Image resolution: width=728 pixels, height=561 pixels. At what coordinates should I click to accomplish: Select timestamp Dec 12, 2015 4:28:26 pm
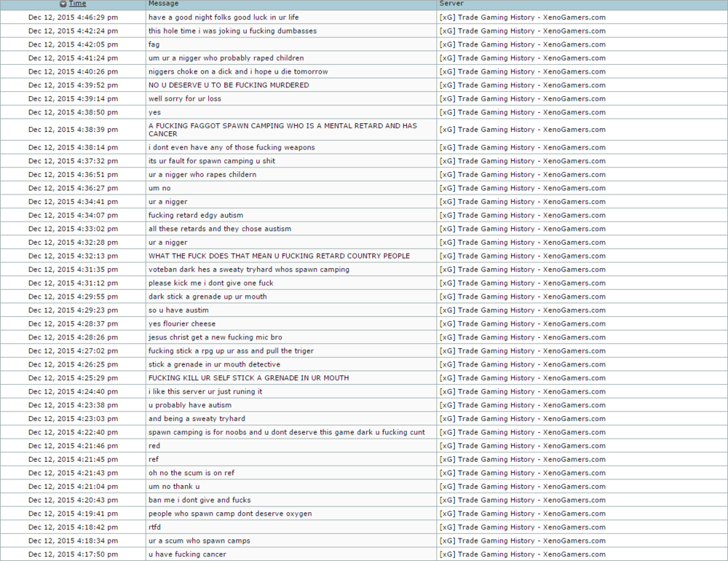(73, 337)
